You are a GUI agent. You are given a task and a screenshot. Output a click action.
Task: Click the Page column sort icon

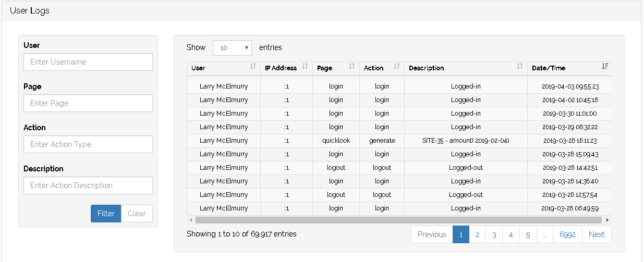pyautogui.click(x=352, y=67)
